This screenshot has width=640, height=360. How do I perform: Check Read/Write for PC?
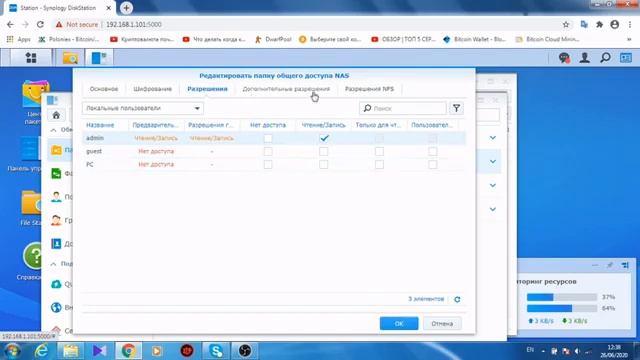324,164
